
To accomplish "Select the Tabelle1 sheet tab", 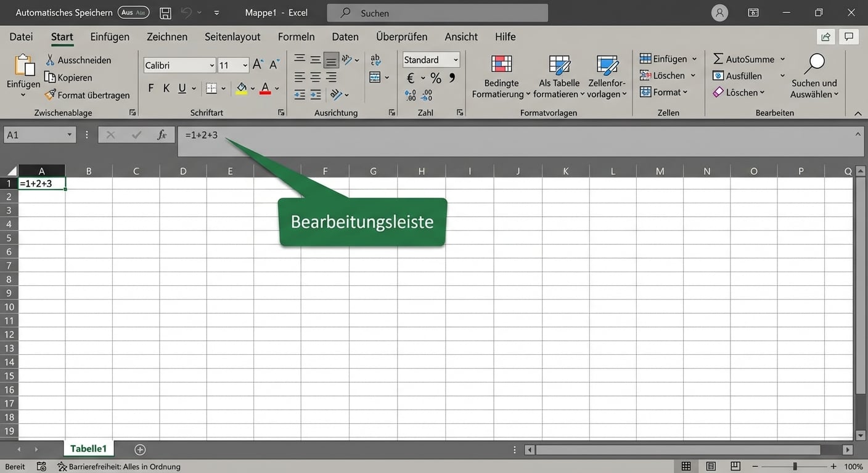I will point(88,449).
